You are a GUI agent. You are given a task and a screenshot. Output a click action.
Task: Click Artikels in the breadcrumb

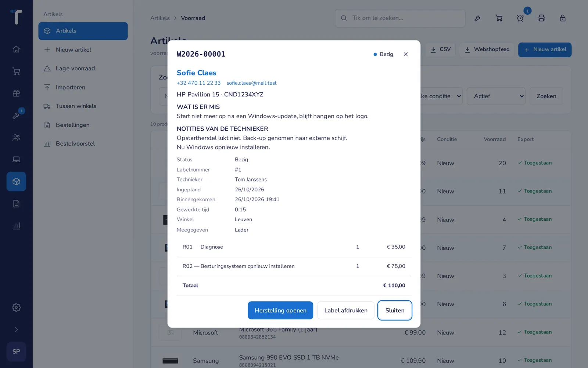(x=160, y=18)
